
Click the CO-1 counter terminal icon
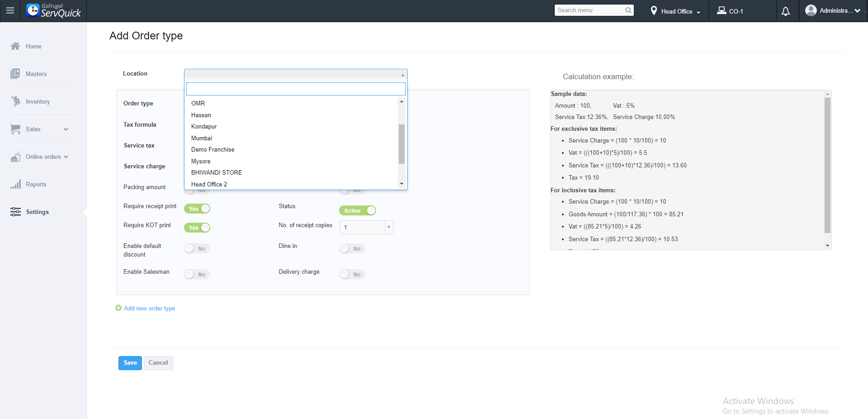click(x=722, y=10)
